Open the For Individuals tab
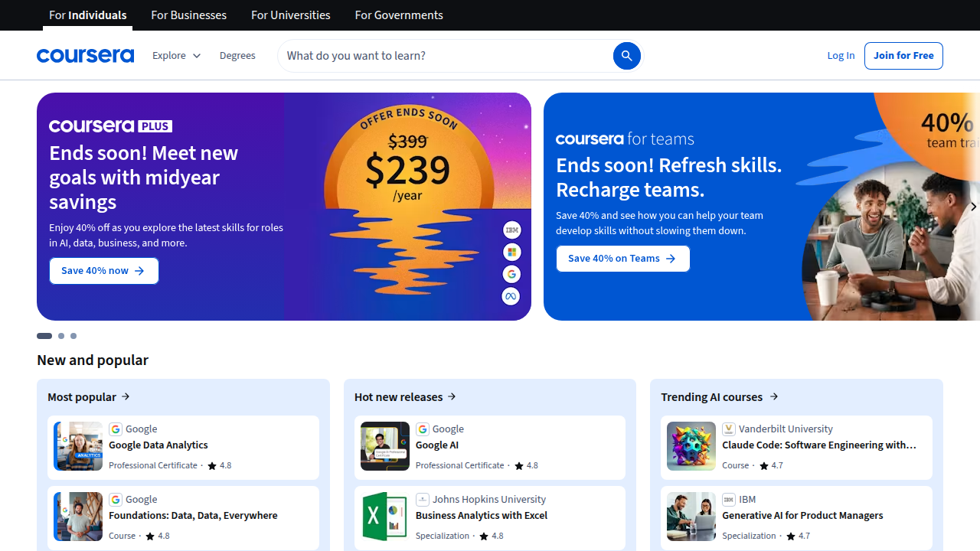 pos(88,15)
